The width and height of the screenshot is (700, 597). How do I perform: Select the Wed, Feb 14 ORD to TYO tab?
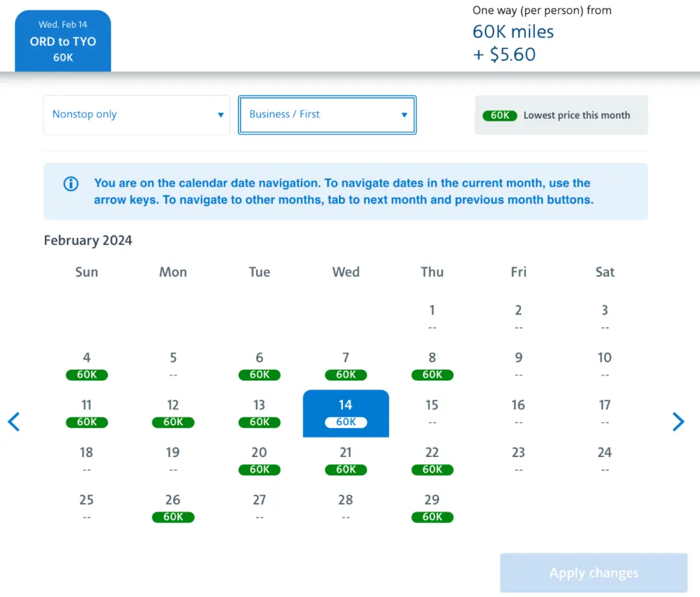[x=63, y=41]
